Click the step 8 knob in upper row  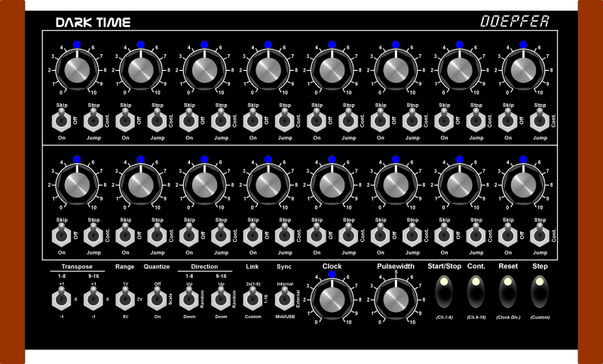coord(523,70)
